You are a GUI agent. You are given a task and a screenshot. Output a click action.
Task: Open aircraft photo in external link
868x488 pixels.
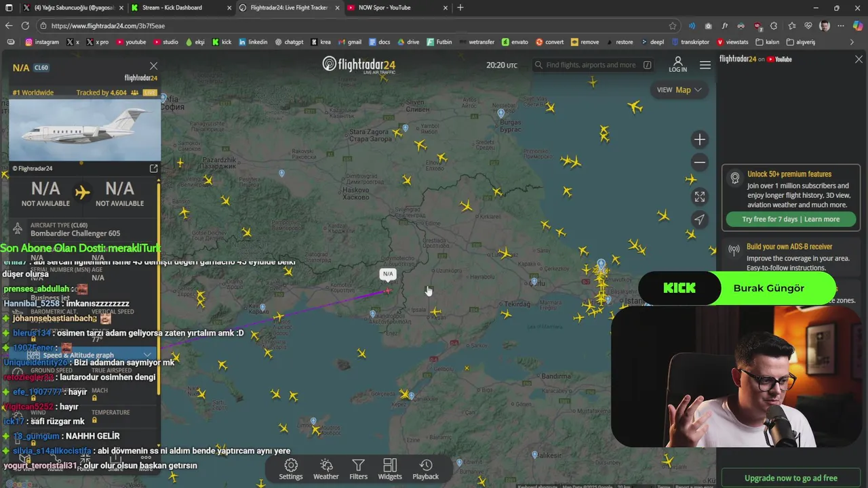(153, 168)
